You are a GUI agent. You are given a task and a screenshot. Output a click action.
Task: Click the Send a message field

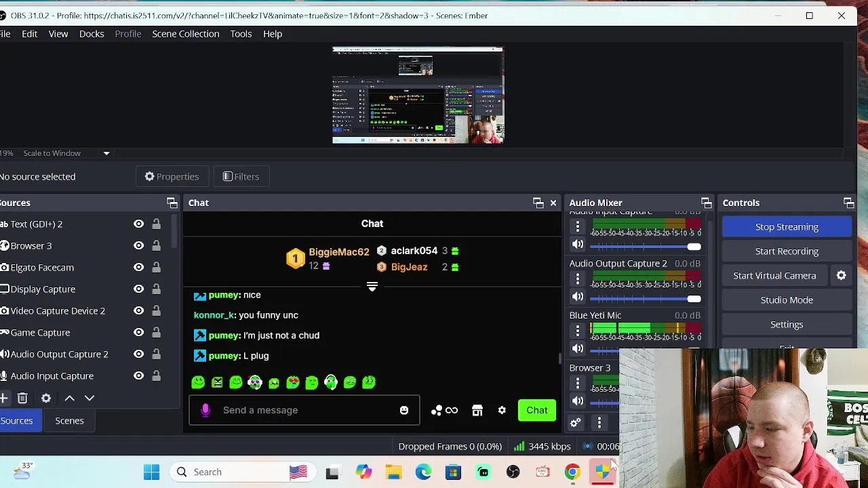click(x=305, y=410)
